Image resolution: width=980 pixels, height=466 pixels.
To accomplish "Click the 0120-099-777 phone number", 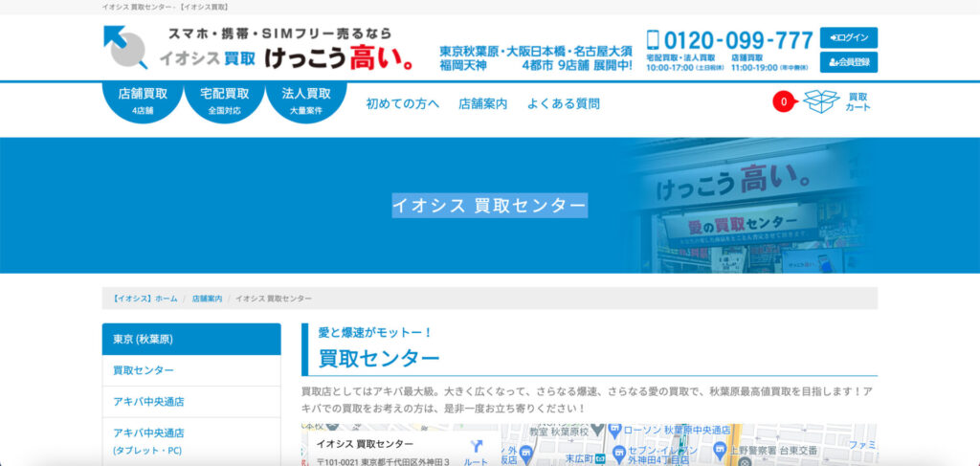I will pos(738,40).
